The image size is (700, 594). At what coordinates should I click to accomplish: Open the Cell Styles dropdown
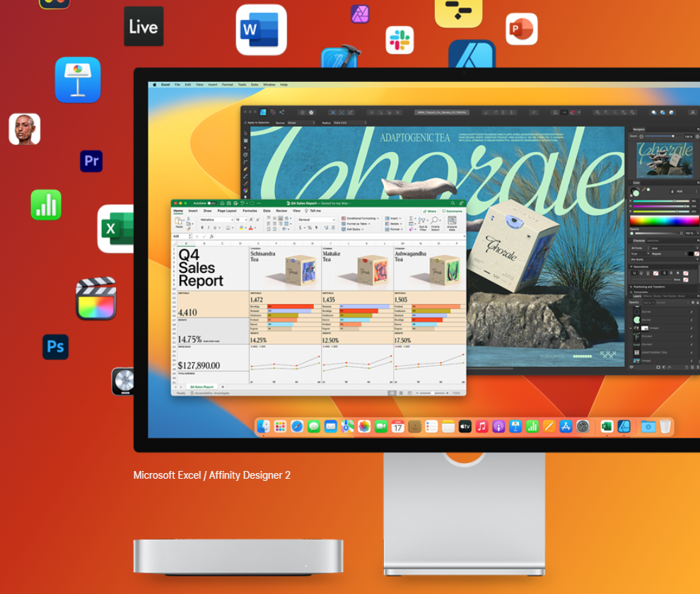pyautogui.click(x=353, y=229)
